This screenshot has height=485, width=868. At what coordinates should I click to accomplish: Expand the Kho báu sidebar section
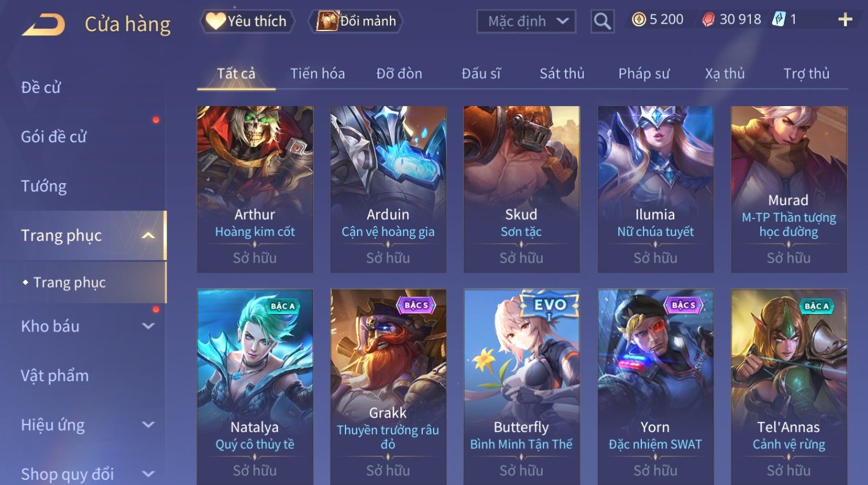148,326
